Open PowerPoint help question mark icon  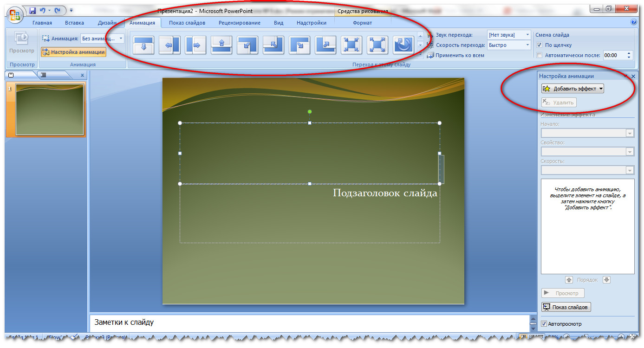[634, 22]
